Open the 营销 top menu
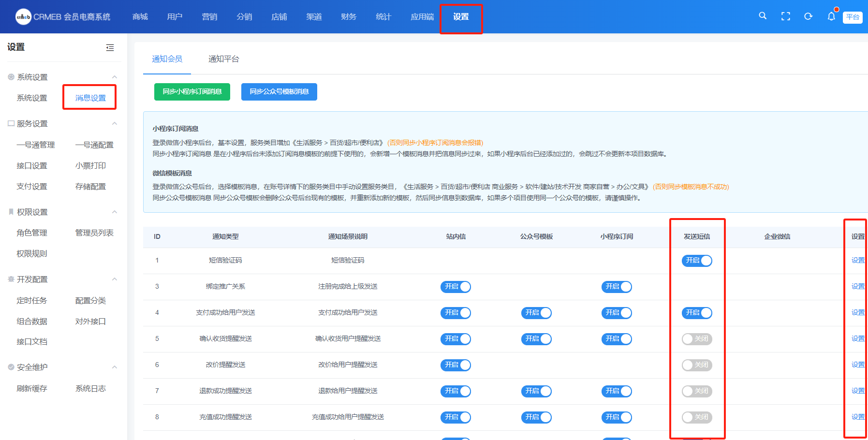The width and height of the screenshot is (868, 440). [209, 17]
